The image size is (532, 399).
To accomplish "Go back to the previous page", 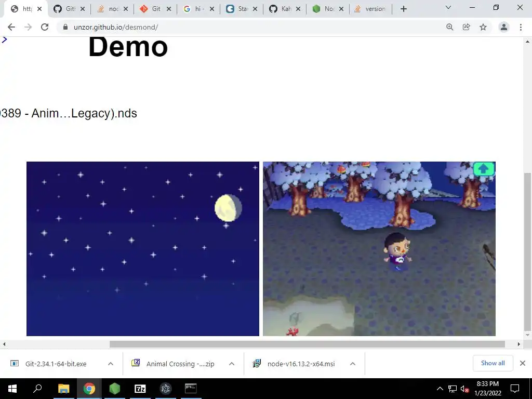I will 11,27.
